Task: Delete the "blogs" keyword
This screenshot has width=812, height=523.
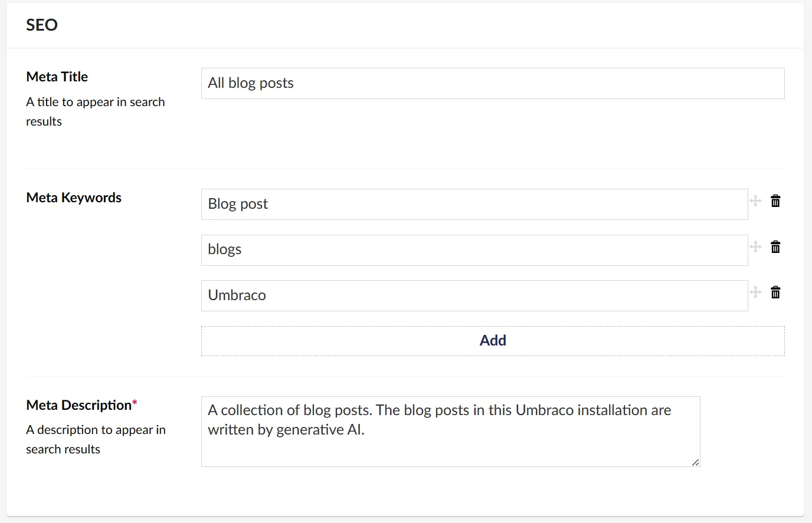Action: [x=775, y=247]
